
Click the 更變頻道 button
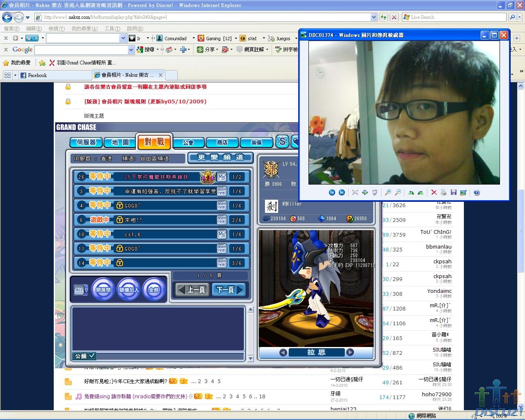(x=221, y=157)
